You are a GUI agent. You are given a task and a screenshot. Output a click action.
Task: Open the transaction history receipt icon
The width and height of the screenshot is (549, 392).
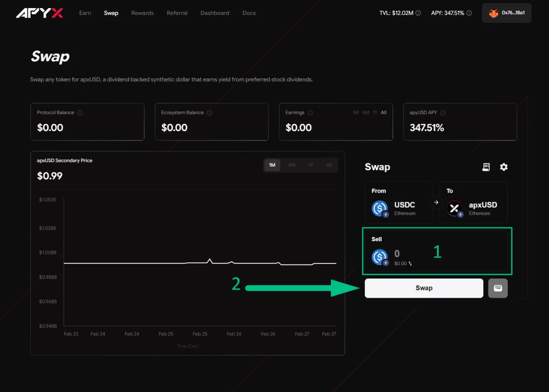coord(486,167)
